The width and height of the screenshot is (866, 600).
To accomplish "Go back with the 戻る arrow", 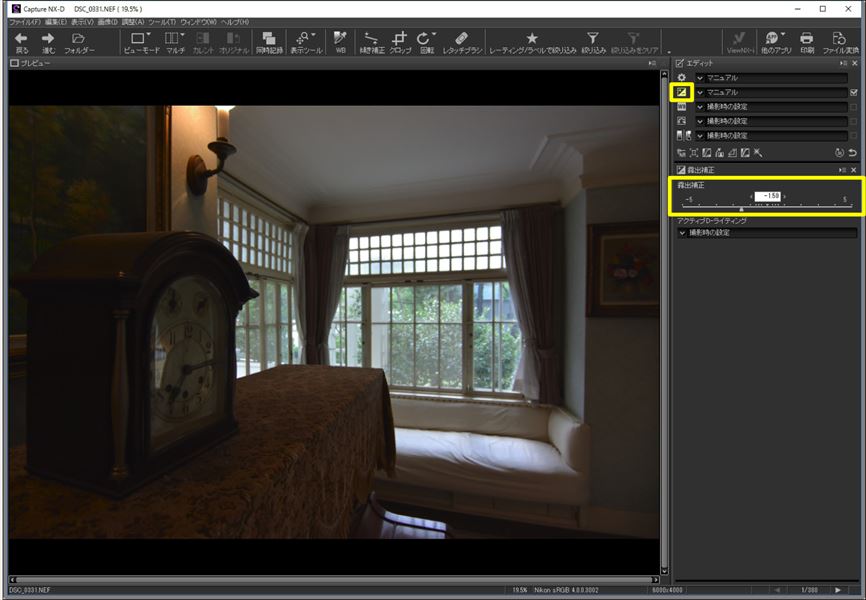I will click(21, 42).
